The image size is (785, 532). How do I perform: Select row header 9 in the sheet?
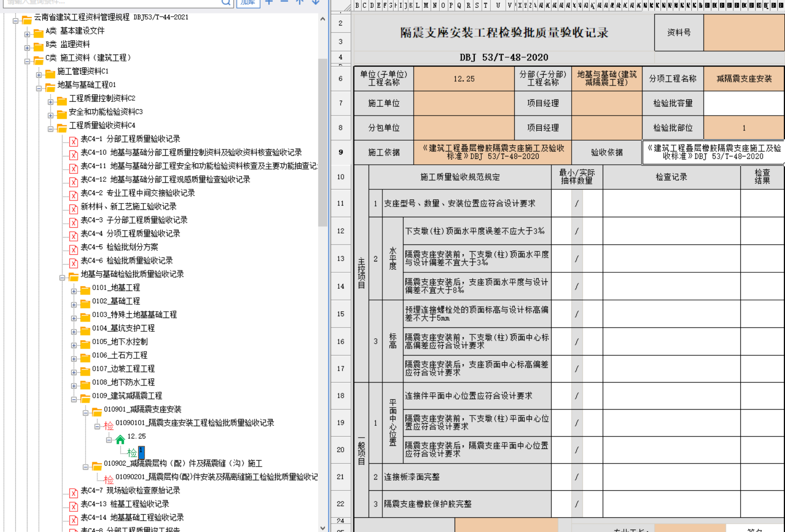pos(341,152)
